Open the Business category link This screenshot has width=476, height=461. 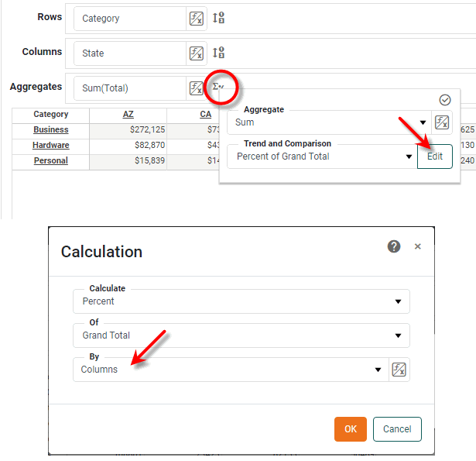(50, 129)
